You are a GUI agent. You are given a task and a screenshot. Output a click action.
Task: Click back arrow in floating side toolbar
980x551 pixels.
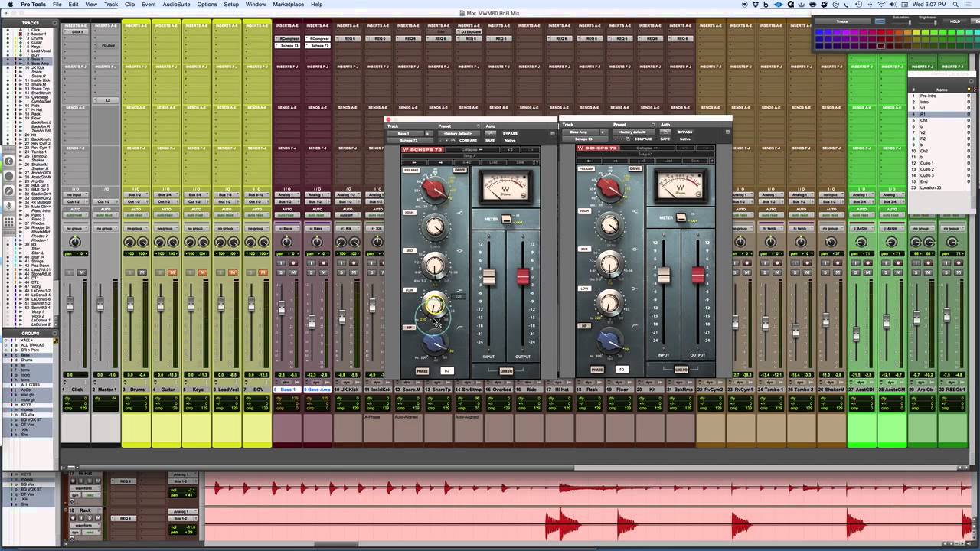[x=8, y=161]
